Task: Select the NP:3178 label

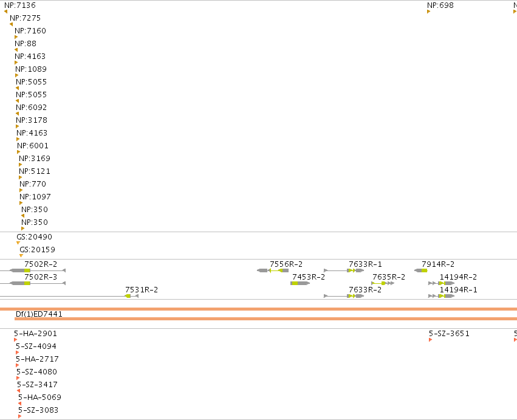Action: pos(32,120)
